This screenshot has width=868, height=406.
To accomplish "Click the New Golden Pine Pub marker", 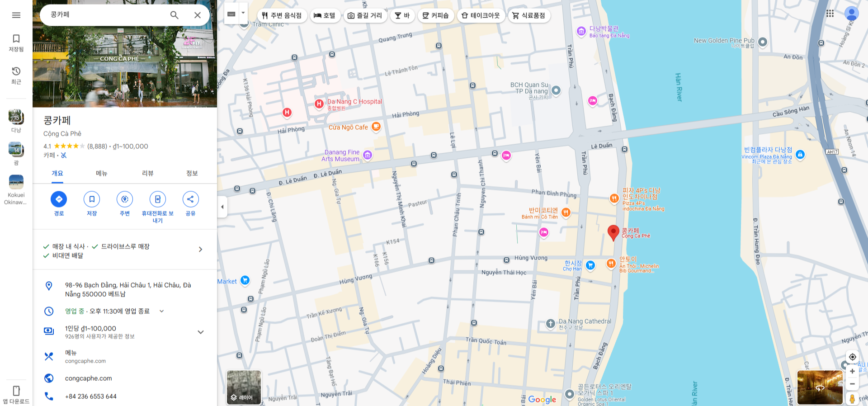I will tap(763, 42).
